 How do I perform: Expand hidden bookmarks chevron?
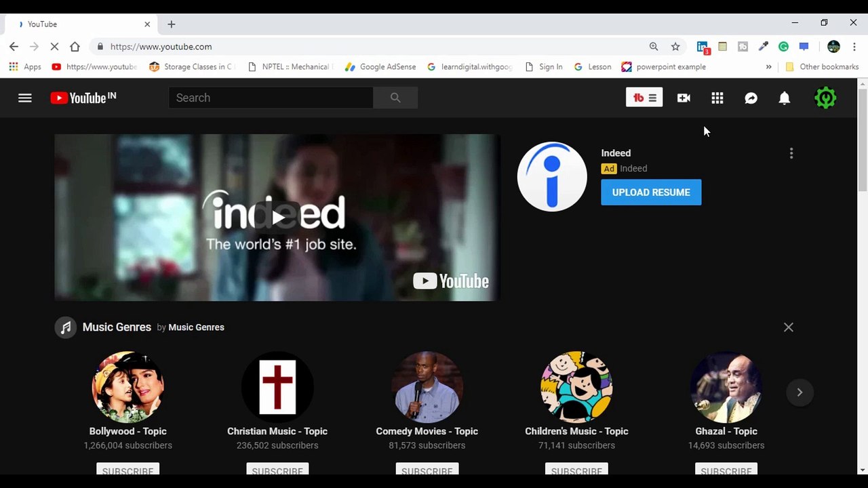point(768,67)
